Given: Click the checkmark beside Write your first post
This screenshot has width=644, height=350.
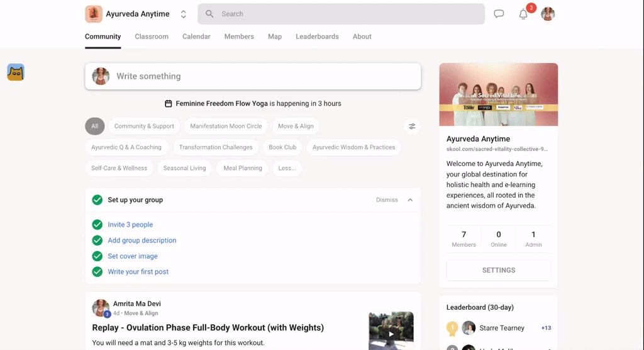Looking at the screenshot, I should coord(97,271).
